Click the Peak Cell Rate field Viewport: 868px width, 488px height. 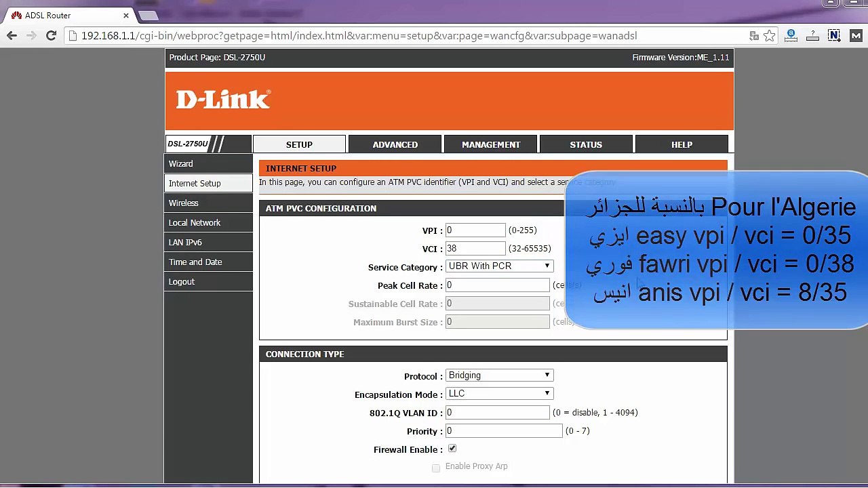point(497,285)
